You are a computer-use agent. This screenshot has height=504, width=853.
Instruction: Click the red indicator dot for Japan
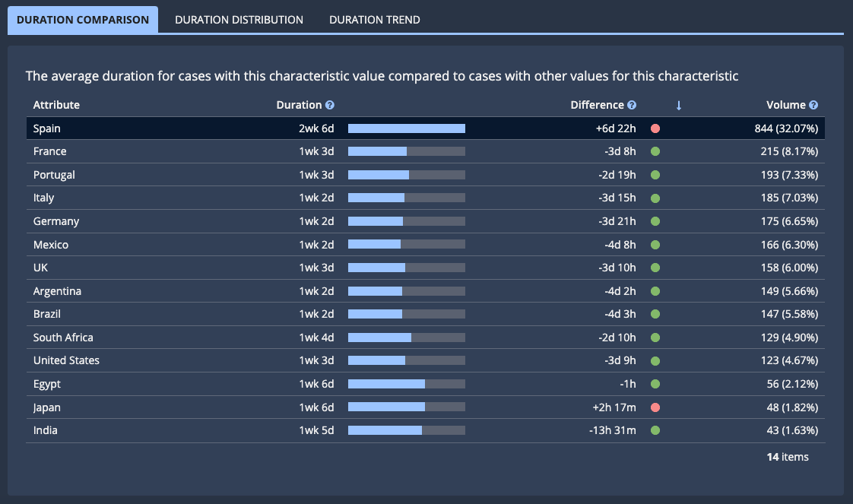click(x=655, y=407)
